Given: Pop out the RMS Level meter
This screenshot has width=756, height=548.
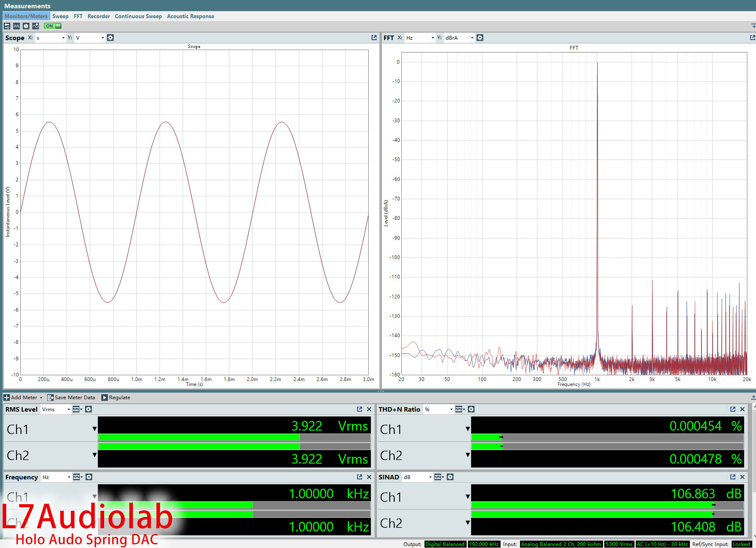Looking at the screenshot, I should (360, 409).
